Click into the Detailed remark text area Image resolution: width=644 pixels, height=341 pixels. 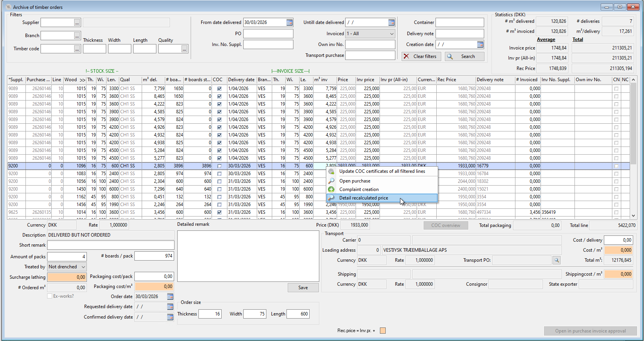point(248,256)
